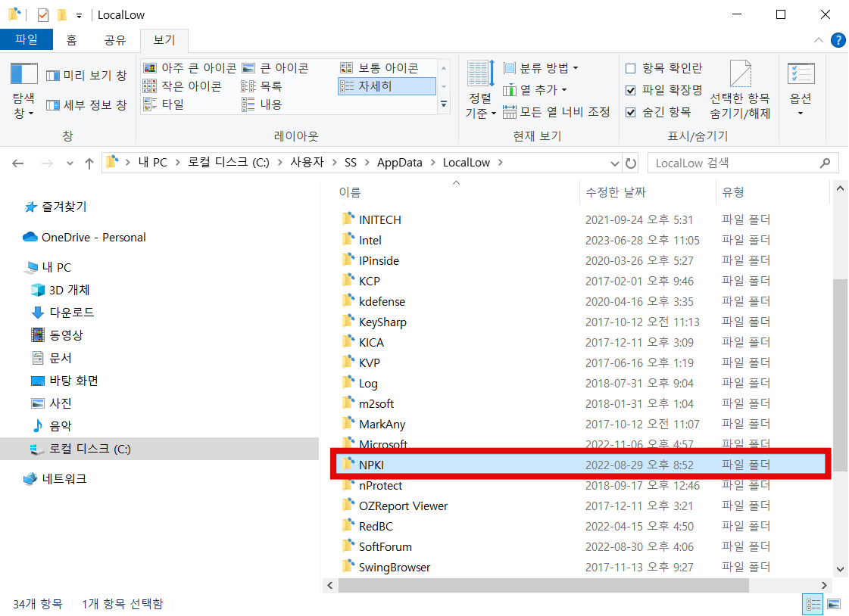Select 큰 아이콘 layout

coord(276,68)
